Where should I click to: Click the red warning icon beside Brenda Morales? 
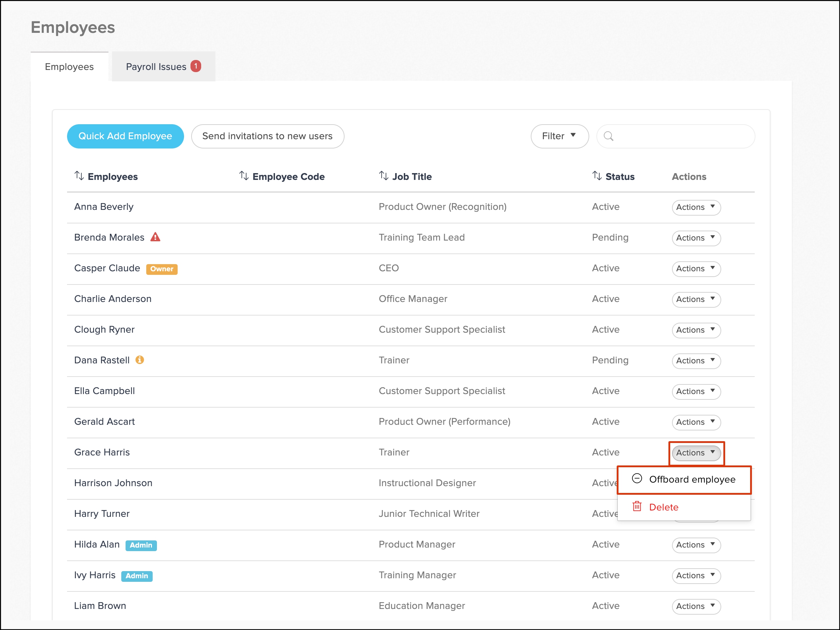click(x=155, y=237)
